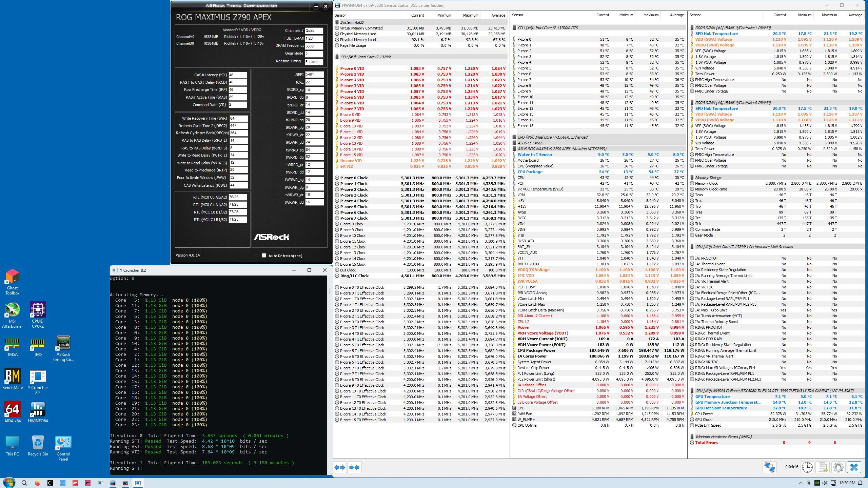The image size is (868, 488).
Task: Show hidden tray icons chevron
Action: coord(801,483)
